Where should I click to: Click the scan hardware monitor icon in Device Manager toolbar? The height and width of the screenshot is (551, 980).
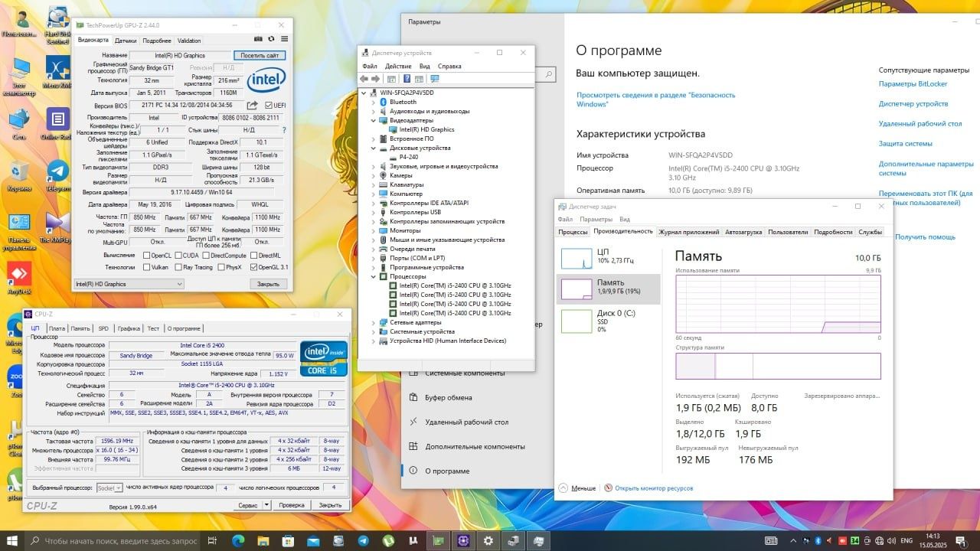click(435, 79)
